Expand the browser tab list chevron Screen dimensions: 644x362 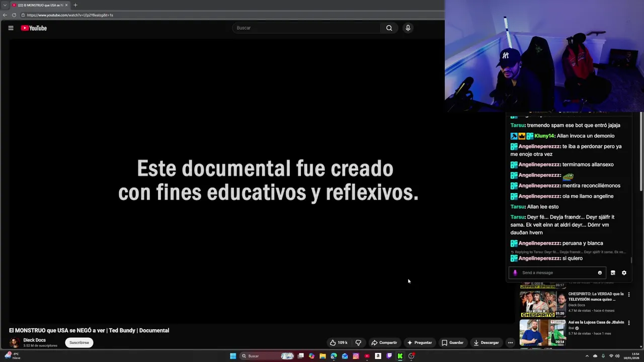[x=5, y=5]
